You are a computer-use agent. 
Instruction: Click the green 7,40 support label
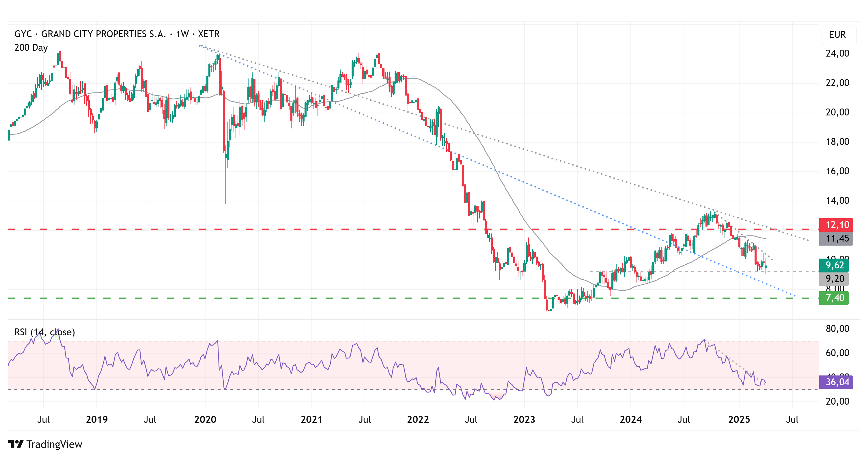[834, 298]
